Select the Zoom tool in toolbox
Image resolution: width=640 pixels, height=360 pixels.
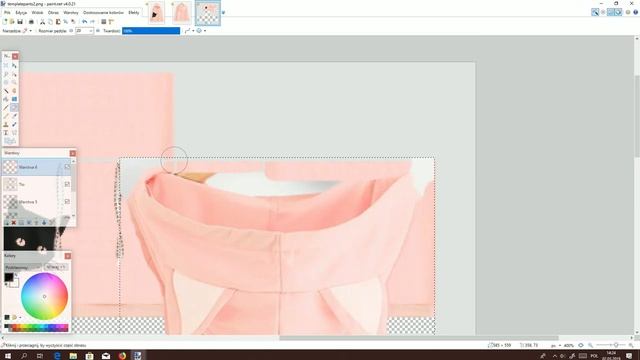[14, 82]
